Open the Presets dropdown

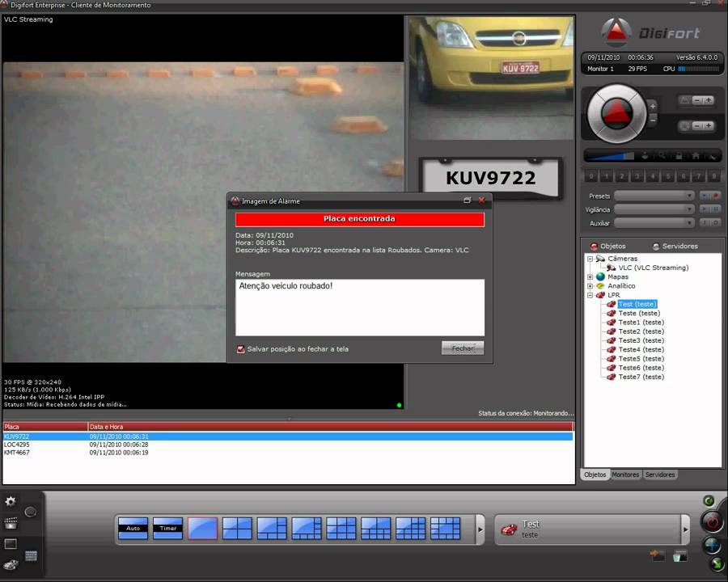click(654, 196)
